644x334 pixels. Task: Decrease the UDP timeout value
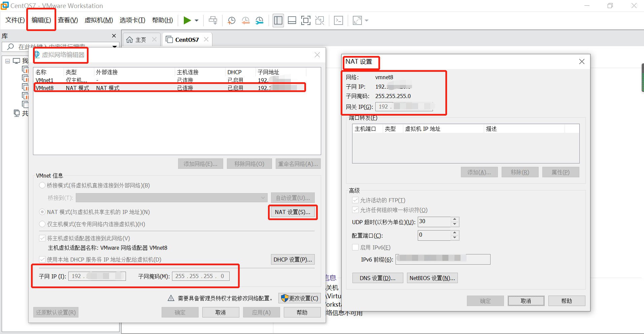click(x=455, y=224)
